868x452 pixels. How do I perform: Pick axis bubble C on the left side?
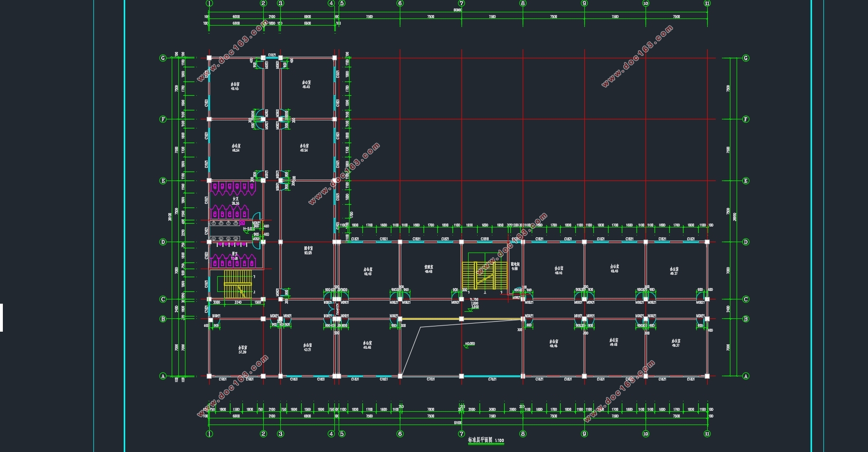tap(163, 299)
